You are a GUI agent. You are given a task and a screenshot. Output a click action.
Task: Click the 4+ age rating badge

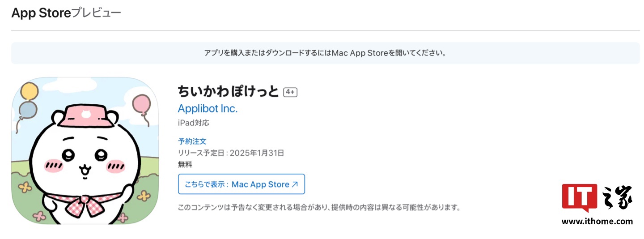tap(290, 92)
